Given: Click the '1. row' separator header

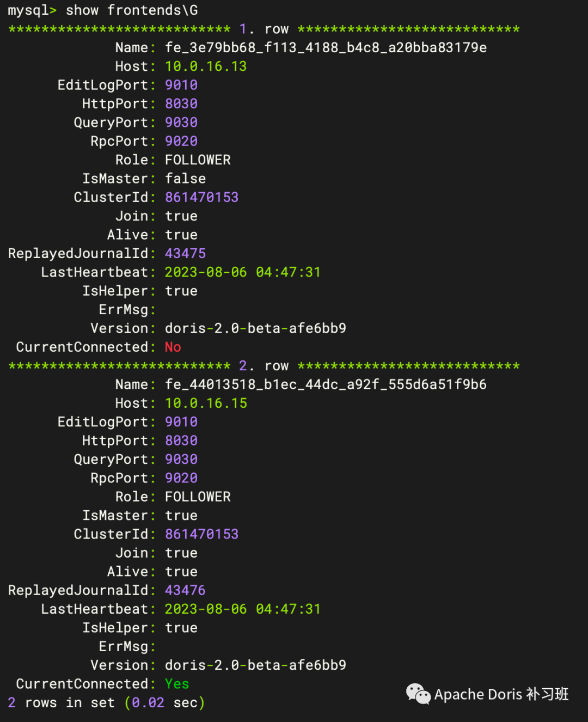Looking at the screenshot, I should [264, 29].
